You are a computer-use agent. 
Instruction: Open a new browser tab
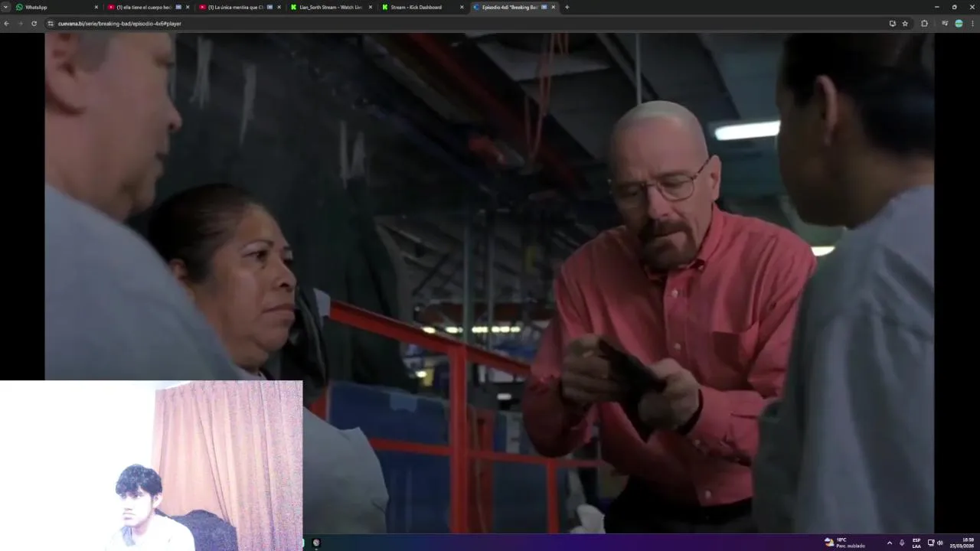(x=567, y=7)
